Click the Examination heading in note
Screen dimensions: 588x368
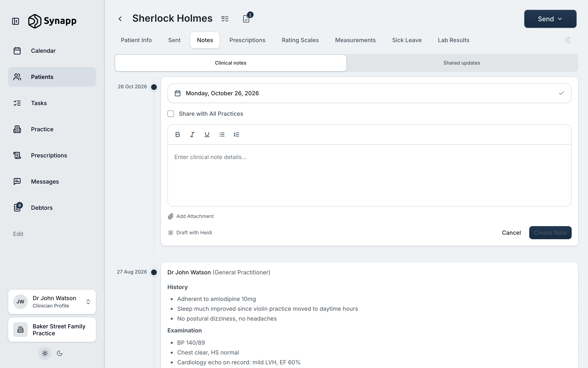pos(184,331)
